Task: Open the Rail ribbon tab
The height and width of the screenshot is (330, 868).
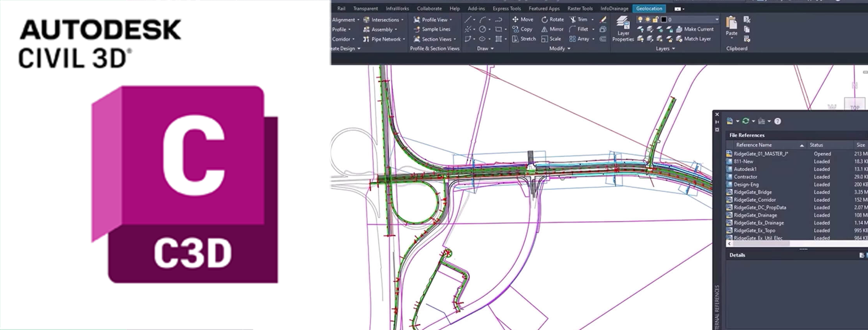Action: click(x=341, y=8)
